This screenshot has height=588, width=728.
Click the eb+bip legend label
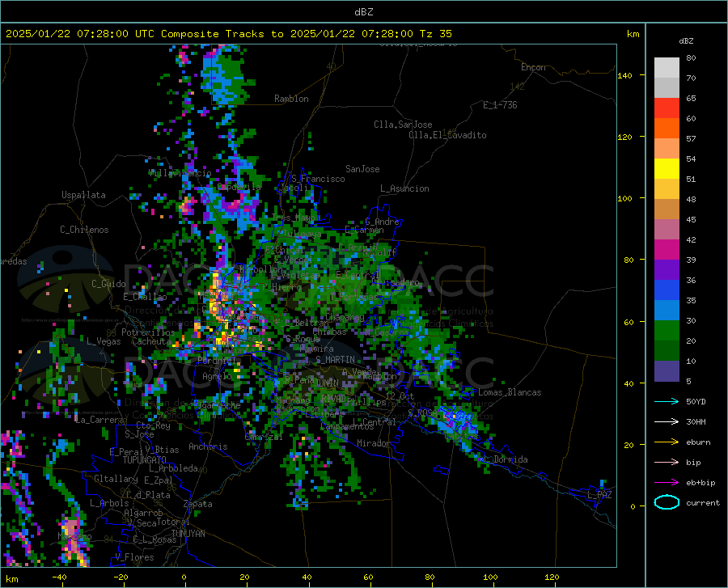[x=700, y=483]
